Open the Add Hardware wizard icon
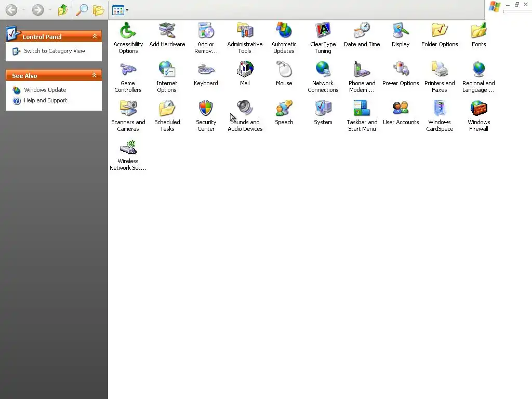 (x=167, y=31)
